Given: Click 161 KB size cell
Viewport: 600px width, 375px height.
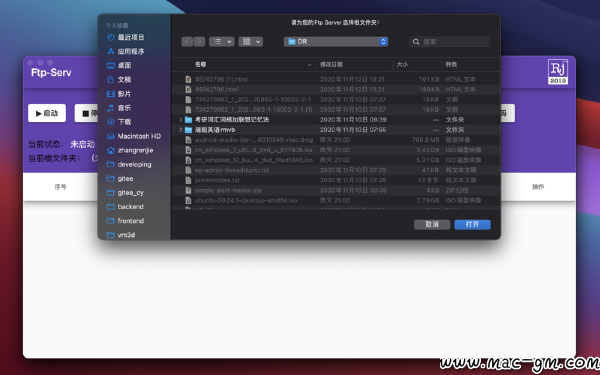Looking at the screenshot, I should pyautogui.click(x=429, y=79).
